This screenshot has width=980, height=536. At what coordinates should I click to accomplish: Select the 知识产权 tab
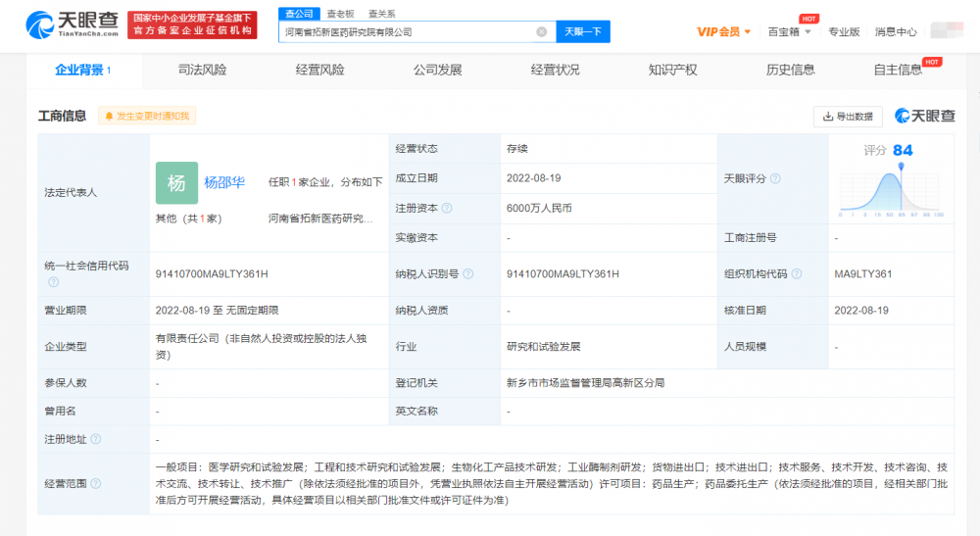click(x=672, y=70)
